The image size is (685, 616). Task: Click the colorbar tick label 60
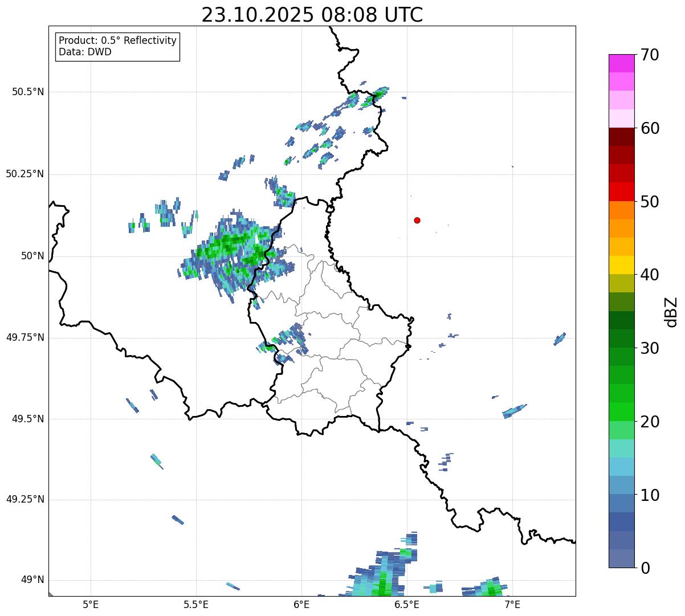[x=650, y=128]
